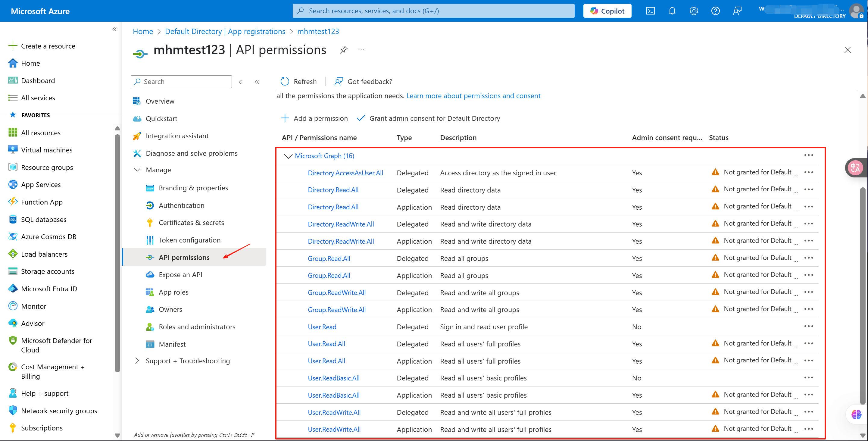Expand Support + Troubleshooting section
Screen dimensions: 868x441
click(137, 361)
